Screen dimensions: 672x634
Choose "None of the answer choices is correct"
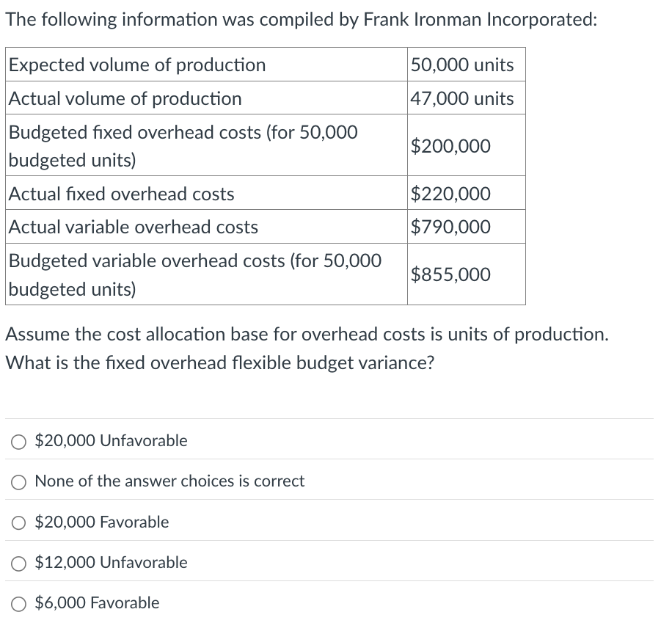point(18,481)
